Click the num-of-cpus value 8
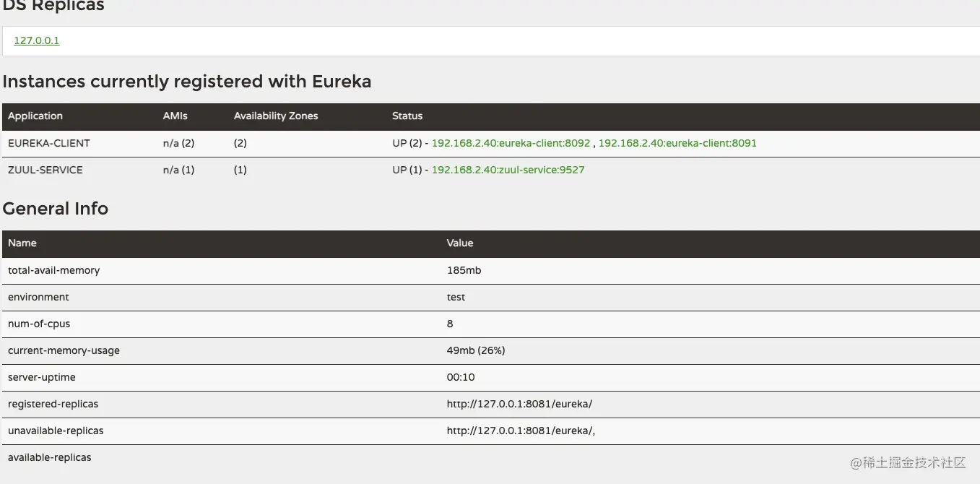Screen dimensions: 980x484 tap(450, 324)
